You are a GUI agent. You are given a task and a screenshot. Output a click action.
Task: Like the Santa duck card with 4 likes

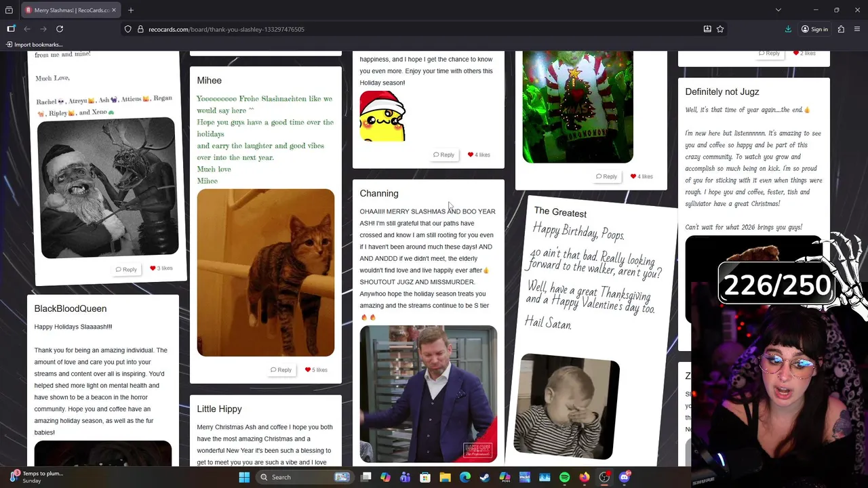point(479,155)
